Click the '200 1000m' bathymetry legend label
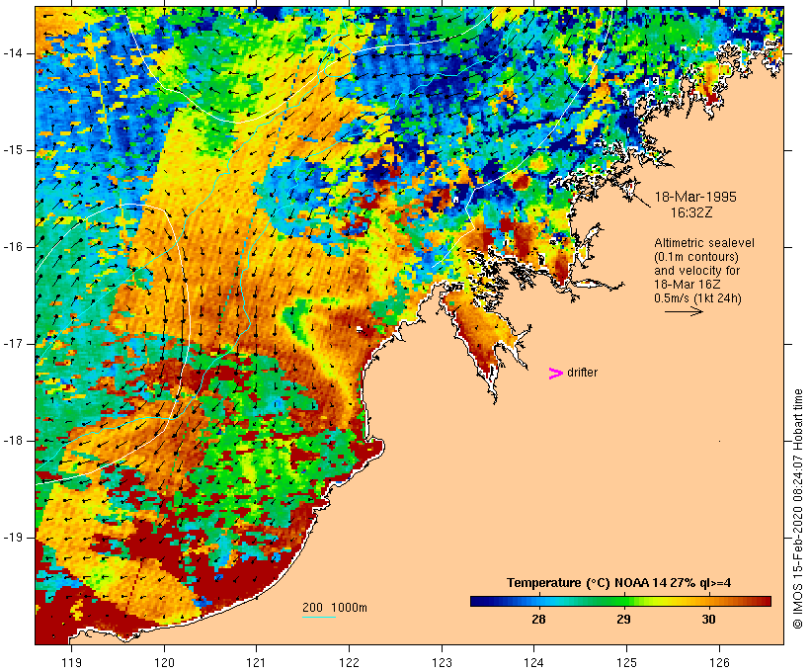810x672 pixels. [x=335, y=608]
